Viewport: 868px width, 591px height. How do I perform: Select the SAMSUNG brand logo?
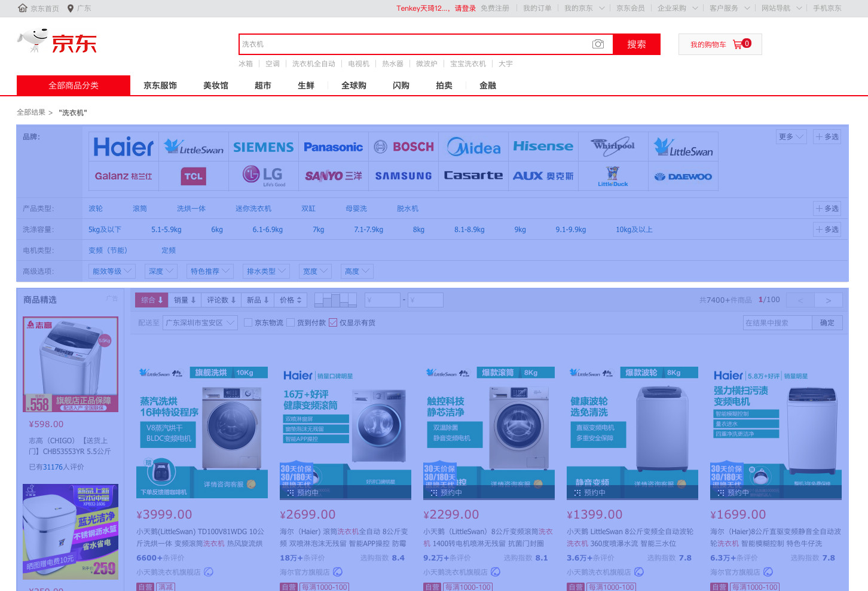point(404,176)
